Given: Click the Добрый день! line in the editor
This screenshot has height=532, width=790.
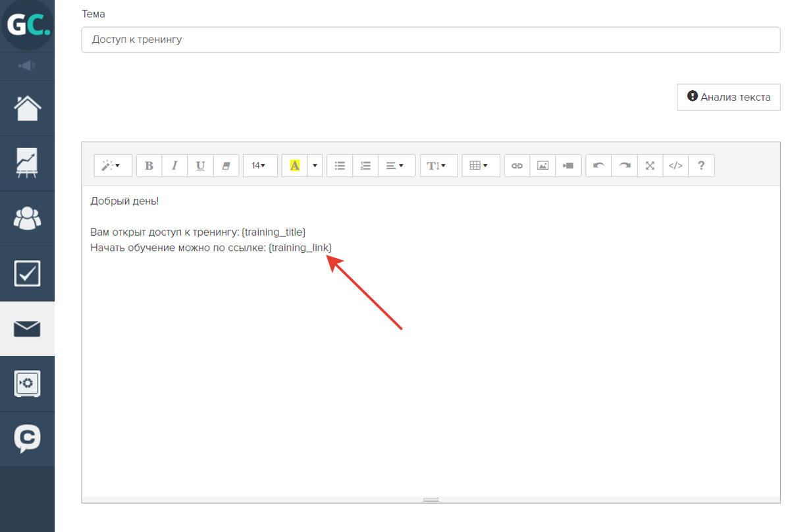Looking at the screenshot, I should tap(124, 201).
